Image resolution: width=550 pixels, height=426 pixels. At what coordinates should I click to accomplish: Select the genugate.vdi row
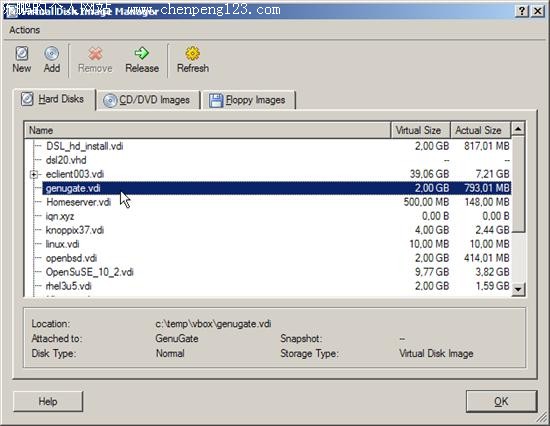coord(277,188)
